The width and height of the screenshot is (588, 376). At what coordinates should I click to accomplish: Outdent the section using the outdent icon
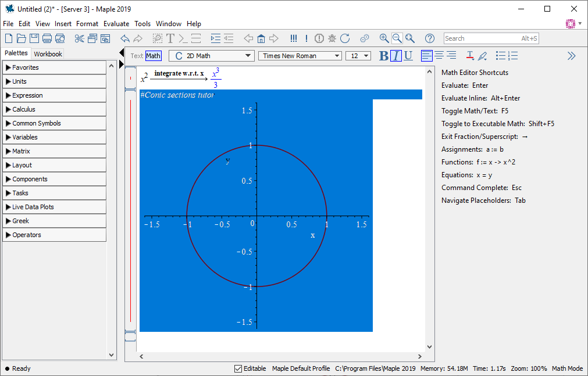click(229, 38)
